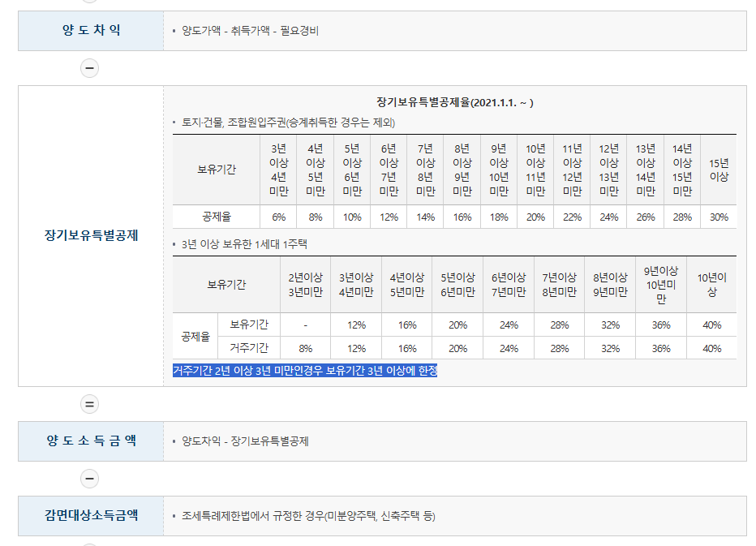The width and height of the screenshot is (756, 546).
Task: Select the 양도차익 heading cell
Action: (x=91, y=31)
